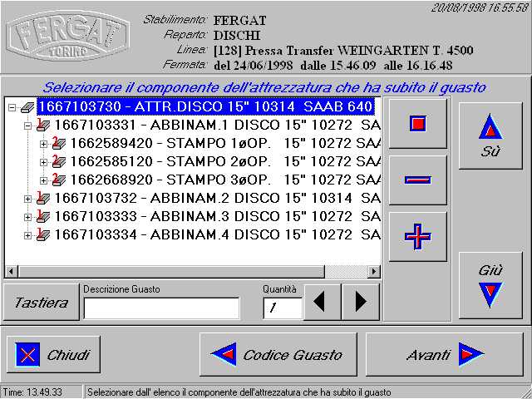The height and width of the screenshot is (399, 532).
Task: Open the Tastiera on-screen keyboard
Action: click(x=41, y=302)
